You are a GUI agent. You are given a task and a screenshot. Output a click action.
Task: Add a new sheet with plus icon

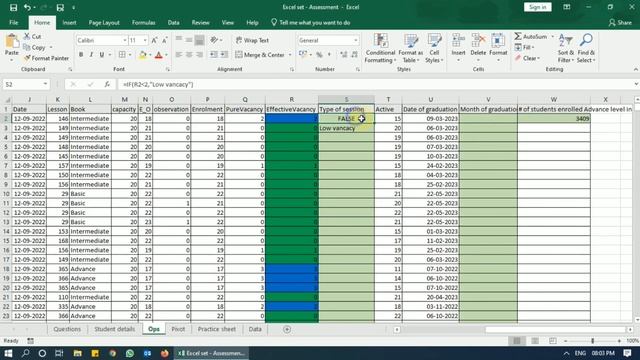tap(287, 329)
